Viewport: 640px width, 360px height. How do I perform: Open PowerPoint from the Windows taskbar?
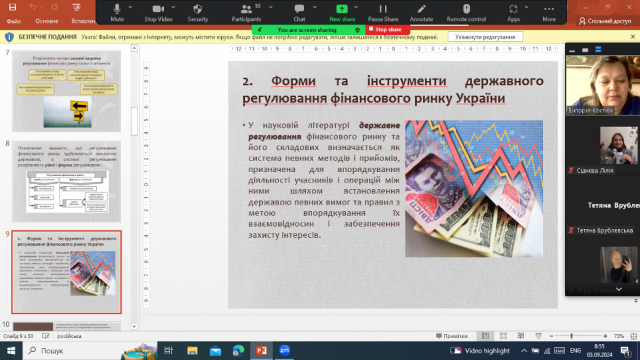click(x=261, y=350)
